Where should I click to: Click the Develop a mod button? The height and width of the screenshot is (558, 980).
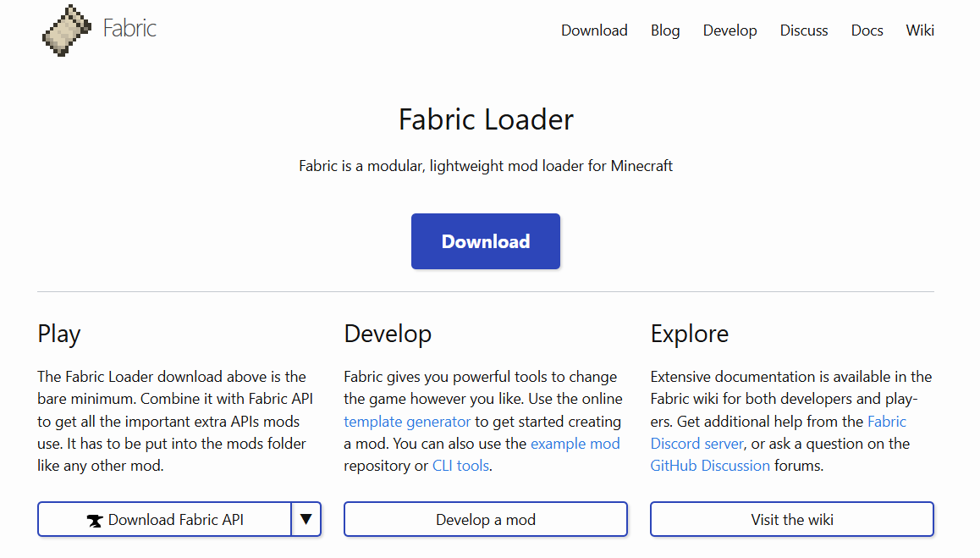(485, 519)
